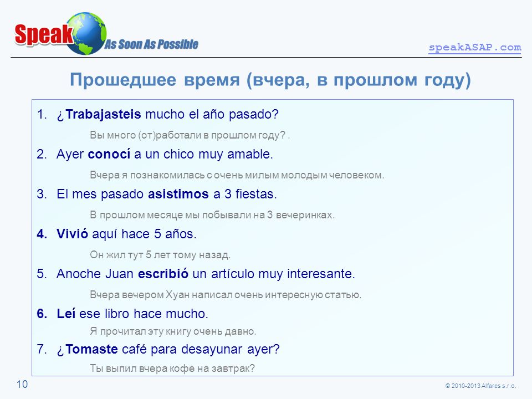The width and height of the screenshot is (532, 399).
Task: Click the 'As Soon As Possible' tagline
Action: [x=151, y=44]
